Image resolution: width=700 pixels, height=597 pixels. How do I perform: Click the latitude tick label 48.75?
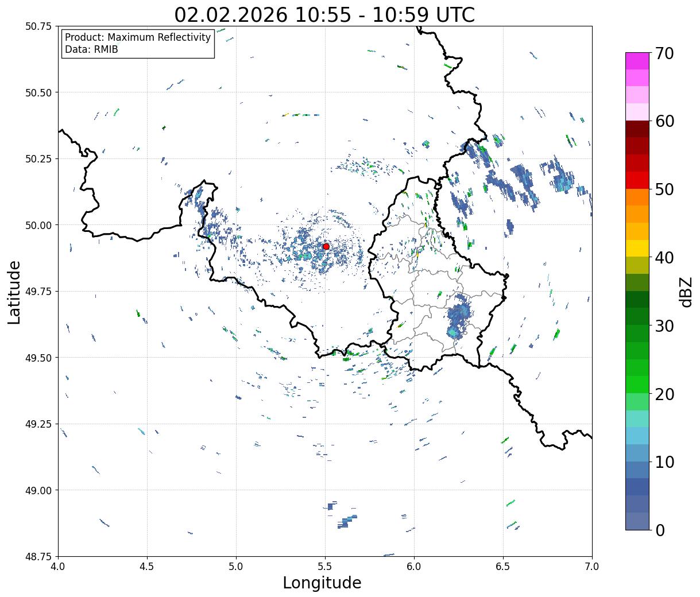tap(38, 556)
